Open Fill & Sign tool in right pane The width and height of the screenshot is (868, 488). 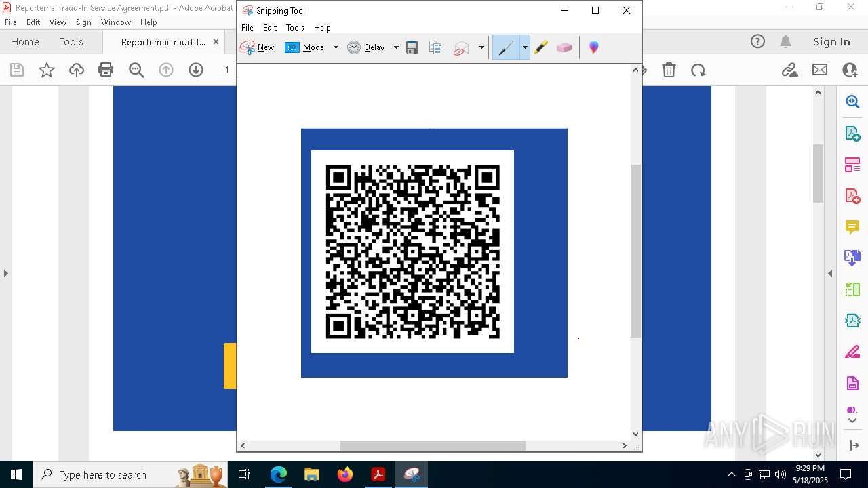click(852, 352)
